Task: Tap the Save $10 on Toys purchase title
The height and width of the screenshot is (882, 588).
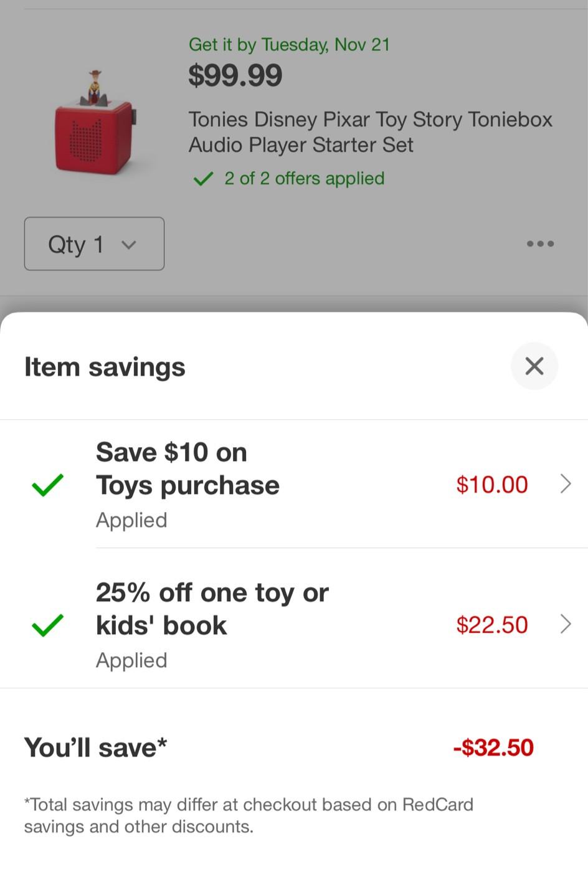Action: (x=187, y=469)
